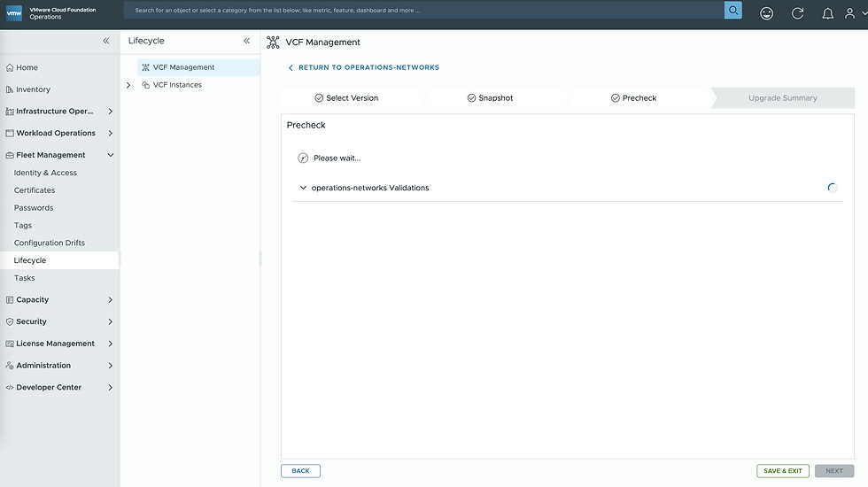Expand the VCF Instances tree node
The height and width of the screenshot is (487, 868).
tap(128, 85)
